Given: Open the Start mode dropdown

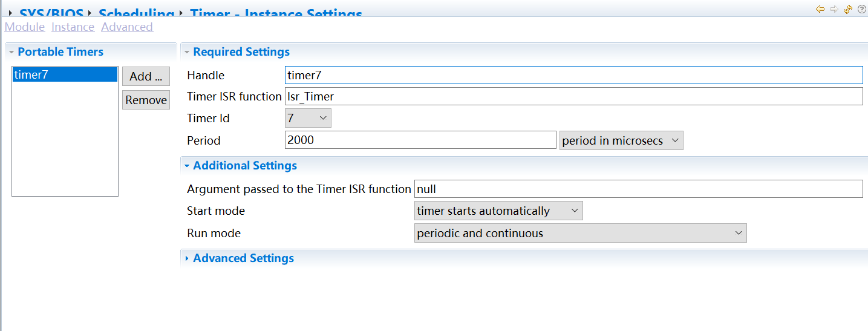Looking at the screenshot, I should (x=498, y=211).
